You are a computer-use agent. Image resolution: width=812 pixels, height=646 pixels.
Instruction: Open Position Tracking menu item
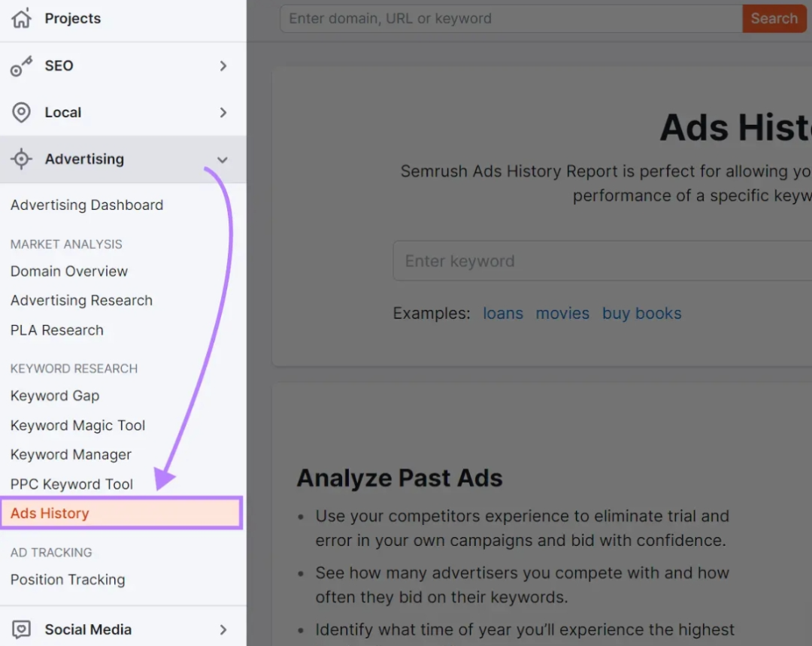click(x=68, y=580)
